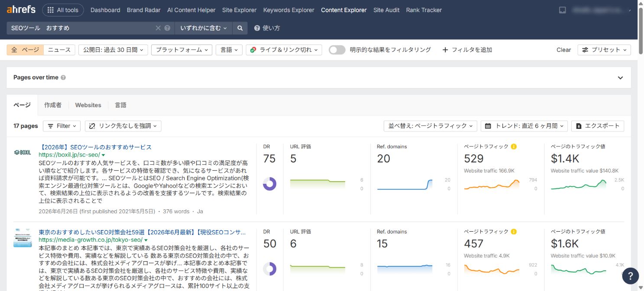Image resolution: width=644 pixels, height=291 pixels.
Task: Expand the Pages over time panel
Action: [x=620, y=78]
